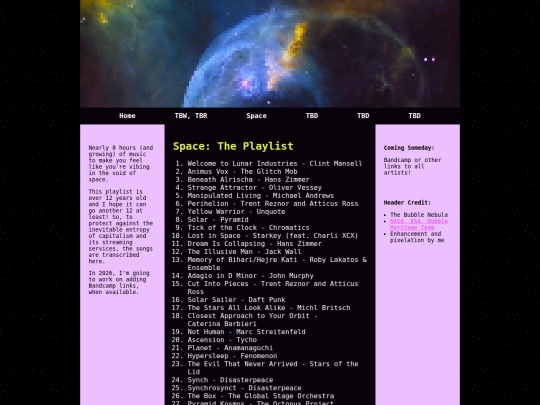The height and width of the screenshot is (405, 540).
Task: Click the Bubble Nebula header image
Action: [270, 54]
